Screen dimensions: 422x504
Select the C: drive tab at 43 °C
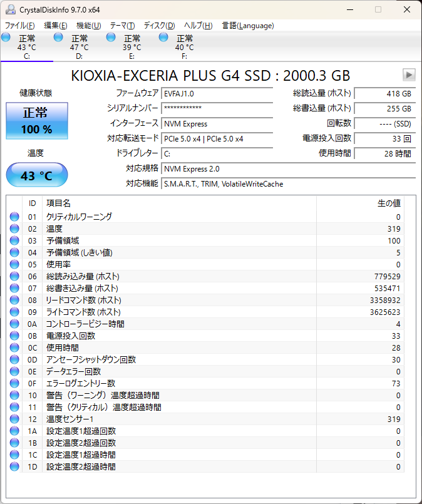[x=27, y=46]
